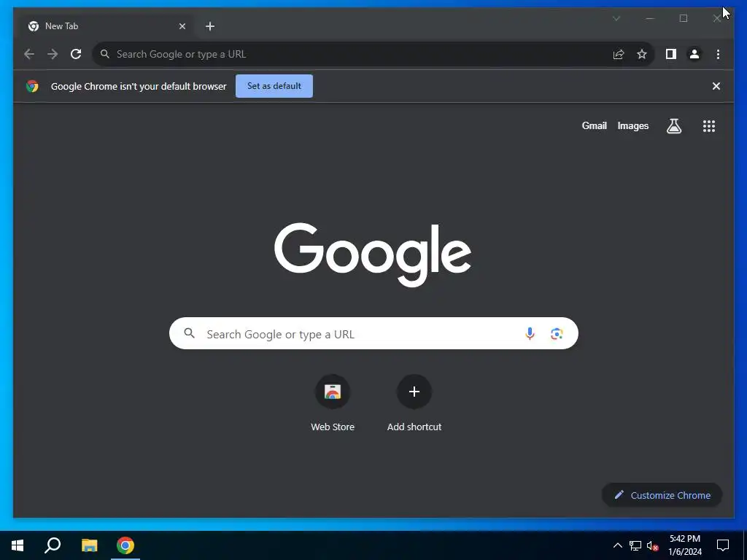
Task: Close the New Tab tab
Action: coord(182,26)
